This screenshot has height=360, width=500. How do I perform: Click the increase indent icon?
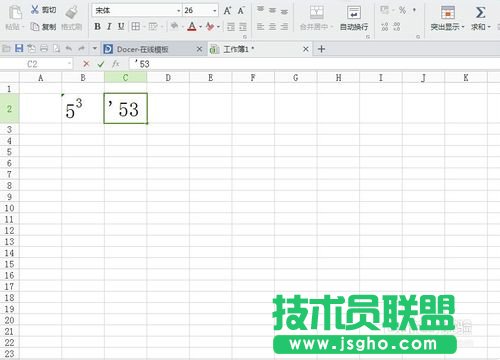(243, 27)
